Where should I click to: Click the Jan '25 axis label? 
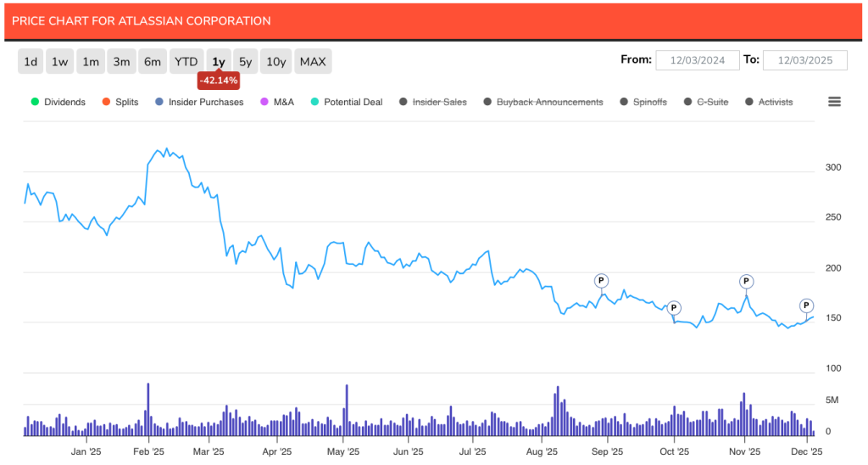click(86, 451)
